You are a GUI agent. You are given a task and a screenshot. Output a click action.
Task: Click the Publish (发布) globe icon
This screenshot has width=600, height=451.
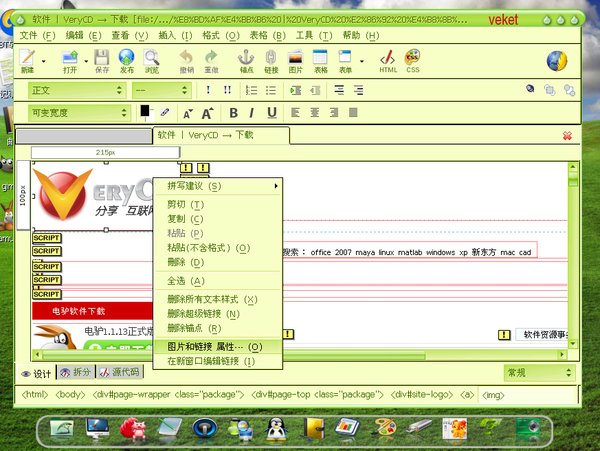point(127,61)
